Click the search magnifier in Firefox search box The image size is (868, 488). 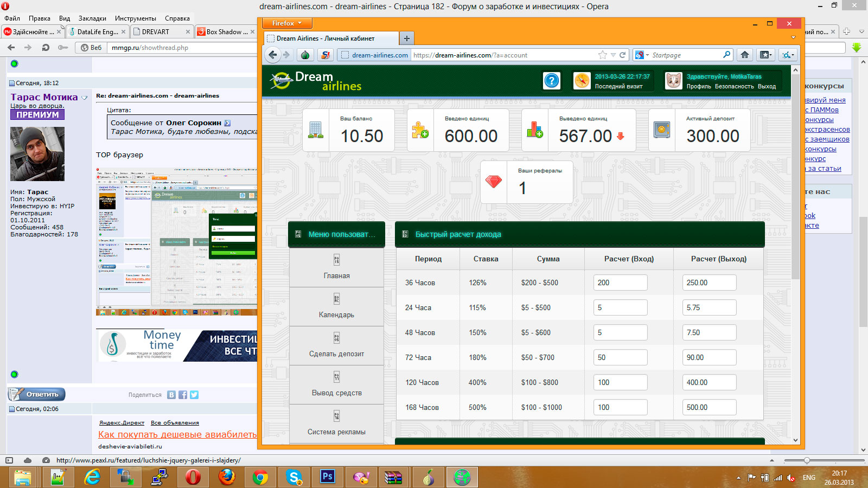pyautogui.click(x=727, y=55)
